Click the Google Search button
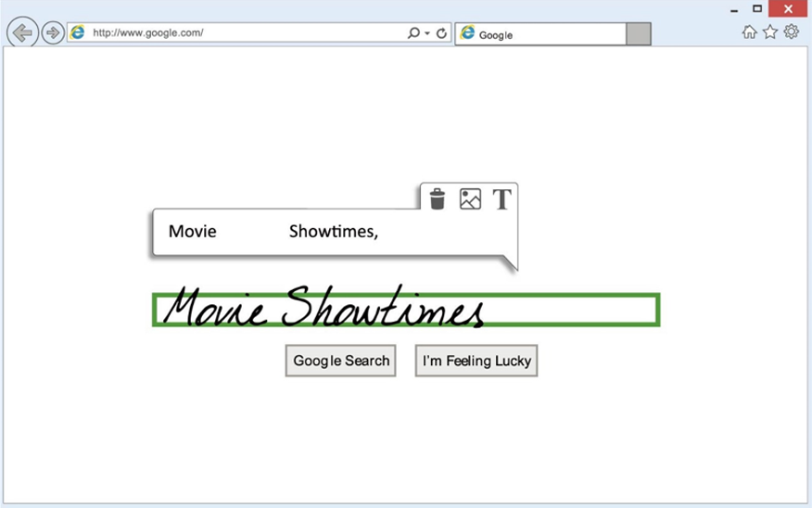This screenshot has height=508, width=812. pyautogui.click(x=341, y=361)
